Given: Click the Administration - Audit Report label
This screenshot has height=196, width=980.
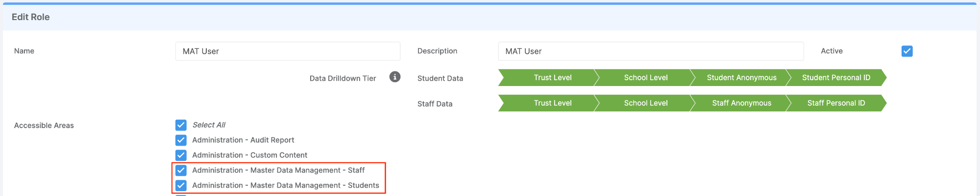Looking at the screenshot, I should pos(243,140).
